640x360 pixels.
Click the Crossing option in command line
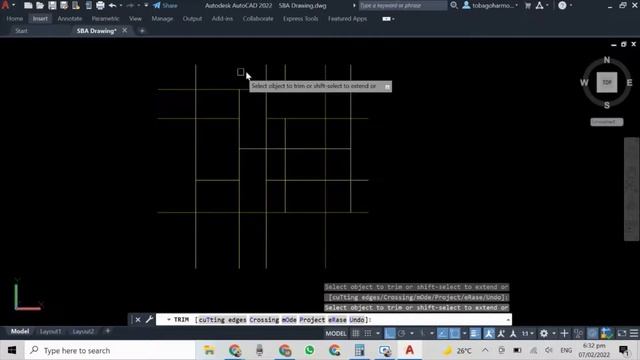(264, 320)
